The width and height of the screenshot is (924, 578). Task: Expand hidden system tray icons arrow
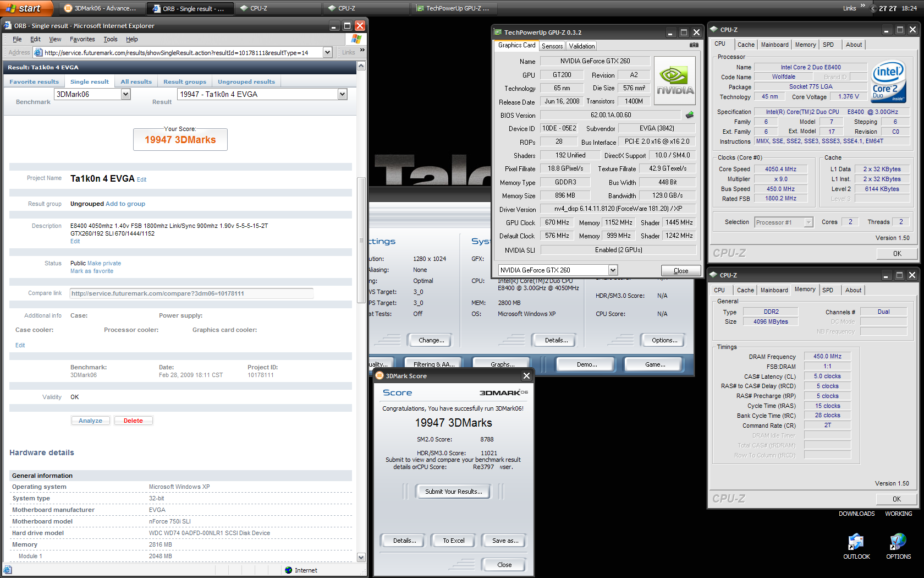tap(873, 8)
